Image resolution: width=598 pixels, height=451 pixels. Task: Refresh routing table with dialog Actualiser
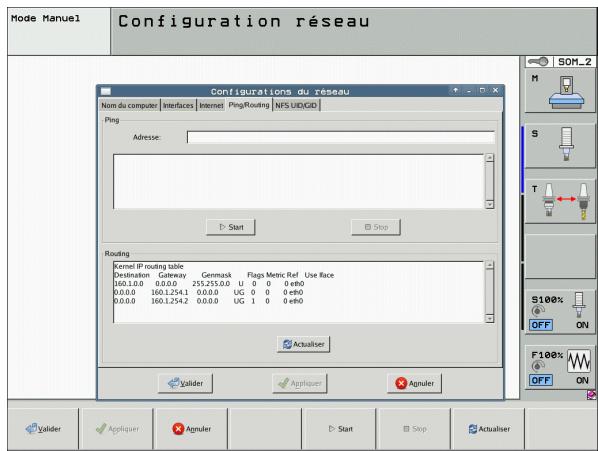coord(304,344)
